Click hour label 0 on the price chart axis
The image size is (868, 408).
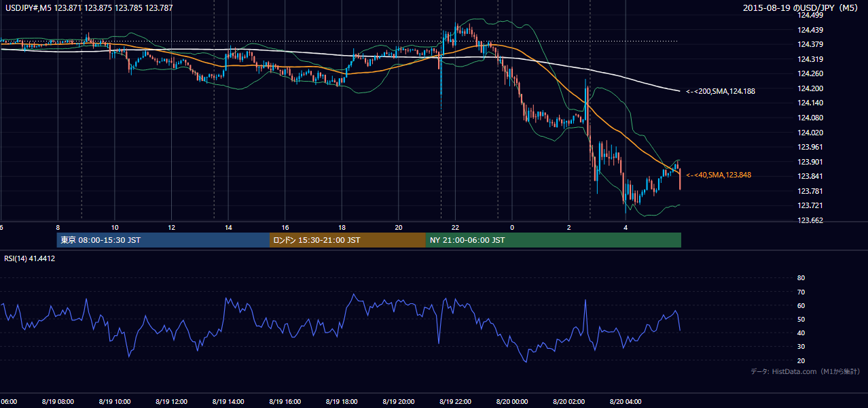point(513,227)
